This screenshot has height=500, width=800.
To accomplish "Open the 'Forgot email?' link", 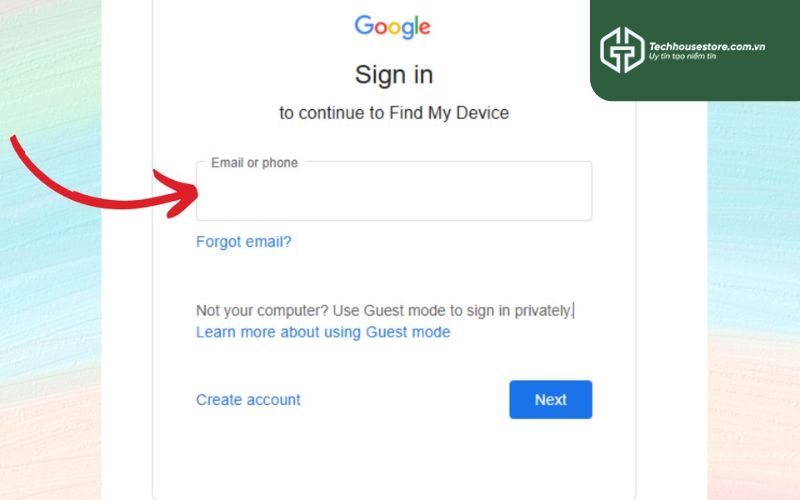I will tap(243, 241).
